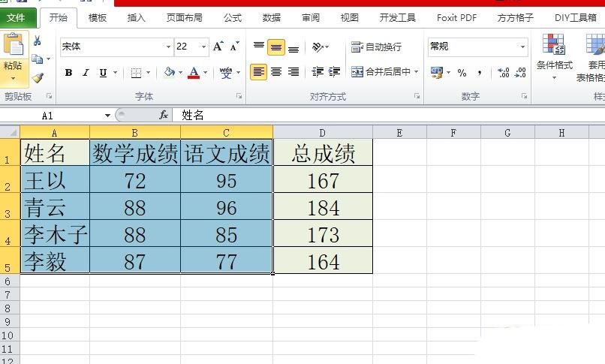Screen dimensions: 605x364
Task: Click the formula bar containing 姓名
Action: coord(389,115)
